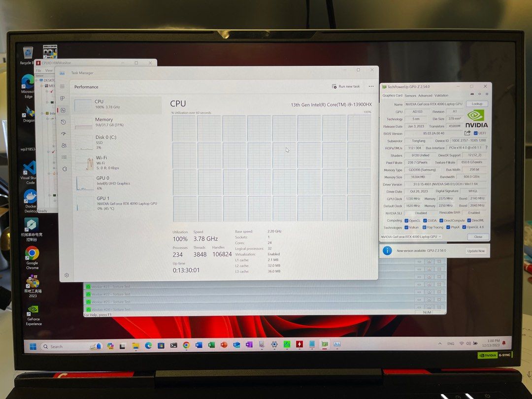Click the Lookup button in GPU-Z
532x399 pixels.
(476, 104)
